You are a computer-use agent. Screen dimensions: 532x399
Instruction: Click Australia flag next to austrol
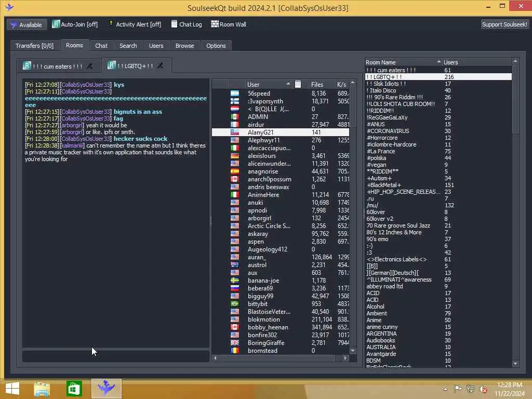pos(234,264)
